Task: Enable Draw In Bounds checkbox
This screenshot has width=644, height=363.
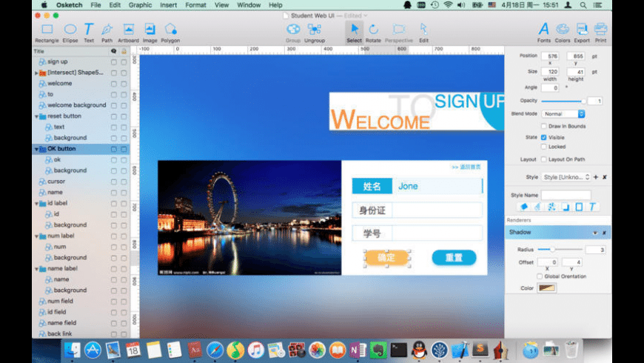Action: tap(544, 126)
